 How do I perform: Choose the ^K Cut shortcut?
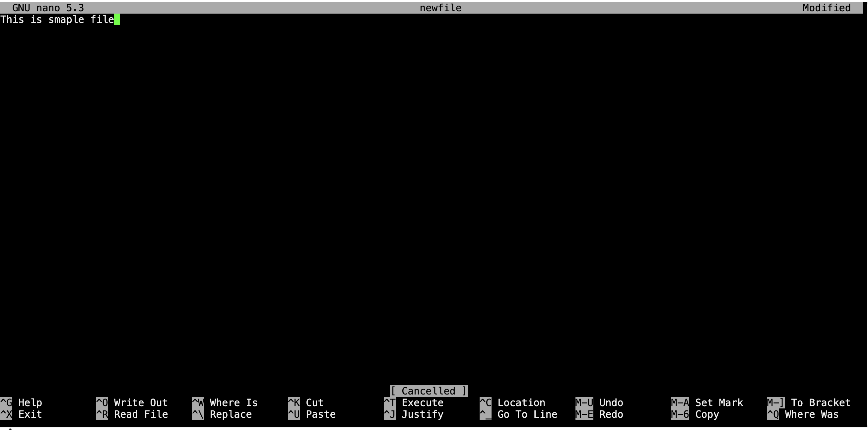(x=305, y=402)
